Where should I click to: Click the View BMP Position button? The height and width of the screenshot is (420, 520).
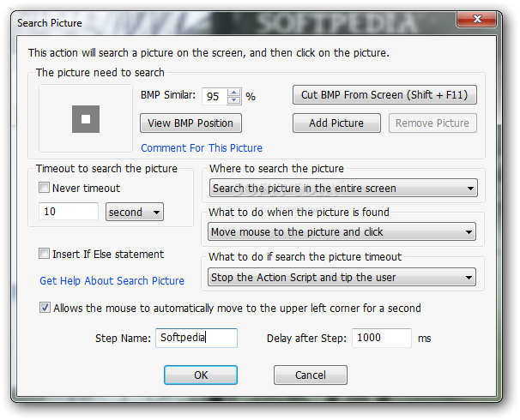pyautogui.click(x=190, y=123)
